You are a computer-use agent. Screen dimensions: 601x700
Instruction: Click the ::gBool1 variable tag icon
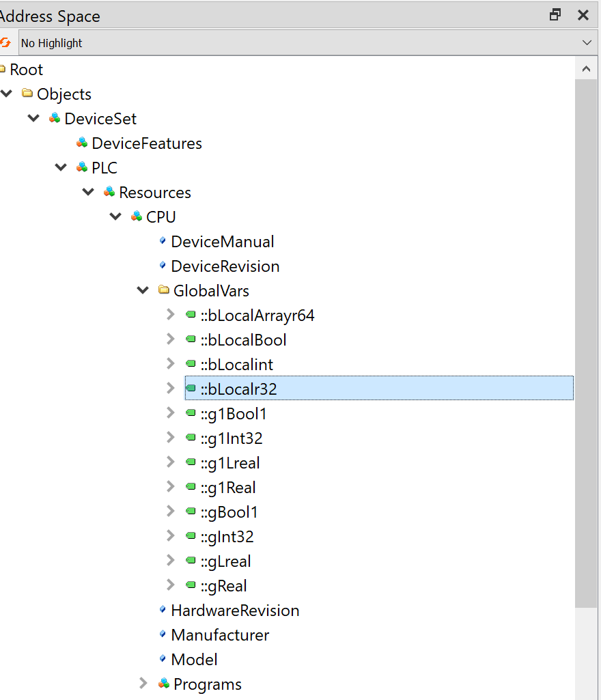point(191,511)
